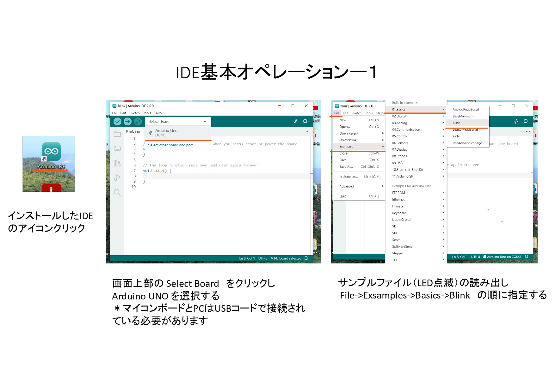Choose Save As... from the File menu
Image resolution: width=555 pixels, height=392 pixels.
tap(359, 166)
